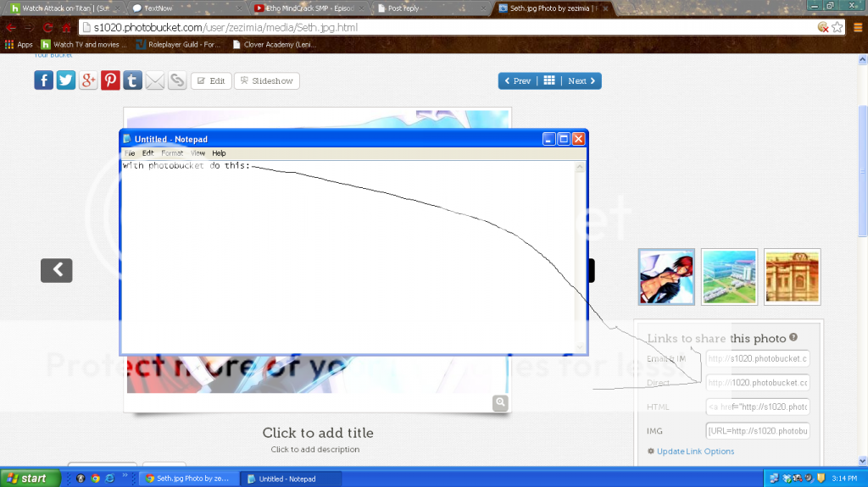The height and width of the screenshot is (487, 868).
Task: Open the Windows Start menu
Action: pyautogui.click(x=29, y=479)
